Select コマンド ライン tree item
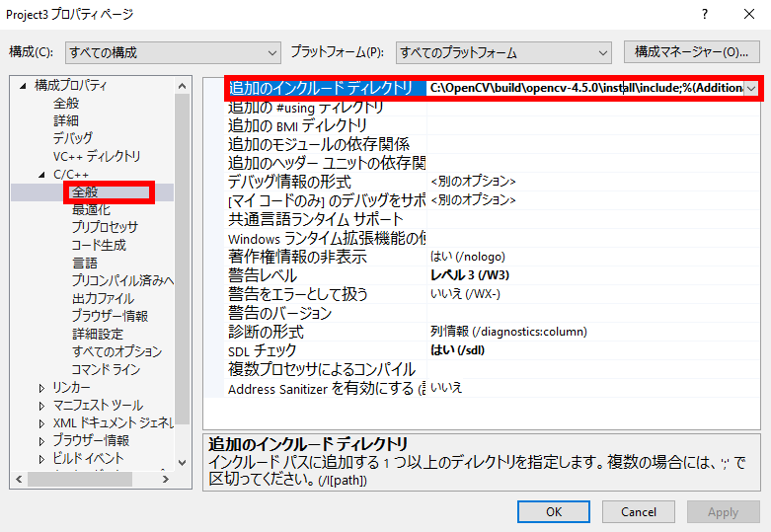The image size is (771, 532). point(106,369)
